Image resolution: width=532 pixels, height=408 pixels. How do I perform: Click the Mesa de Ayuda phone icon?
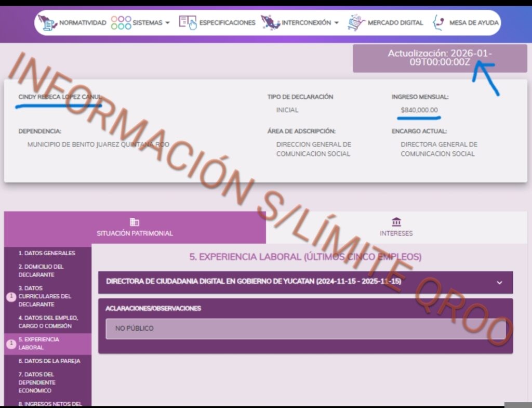pos(439,23)
